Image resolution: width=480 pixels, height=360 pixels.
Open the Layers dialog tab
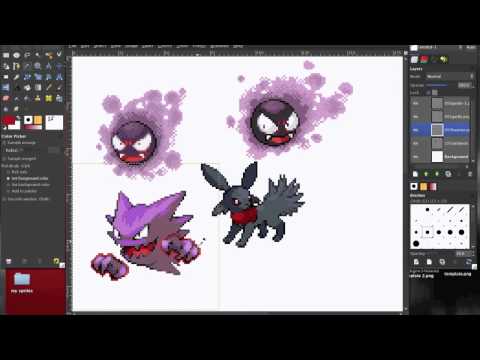pyautogui.click(x=414, y=60)
